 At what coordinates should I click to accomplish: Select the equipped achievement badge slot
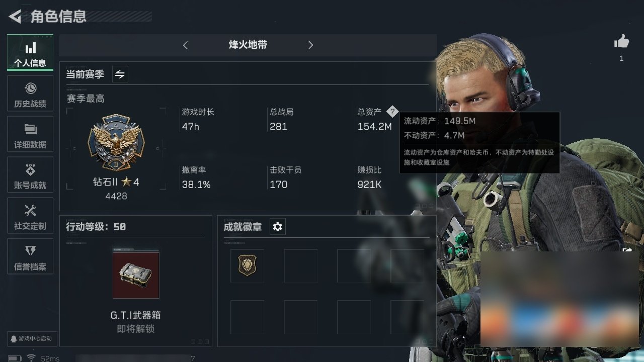tap(247, 265)
